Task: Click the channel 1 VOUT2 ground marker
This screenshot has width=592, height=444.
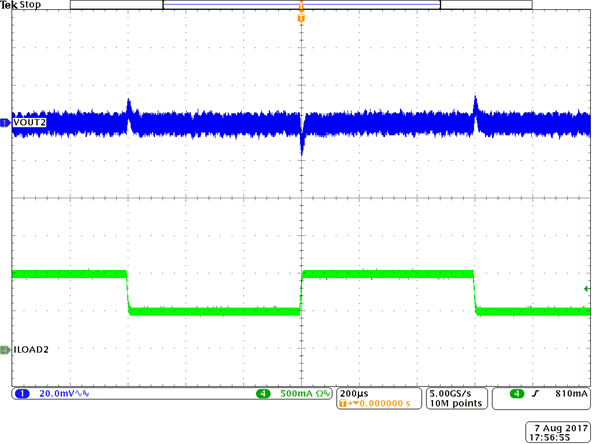Action: (5, 123)
